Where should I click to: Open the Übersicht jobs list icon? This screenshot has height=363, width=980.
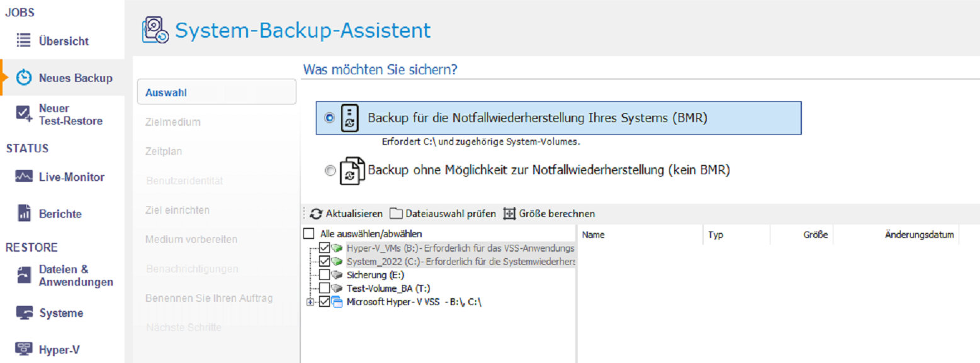click(23, 41)
